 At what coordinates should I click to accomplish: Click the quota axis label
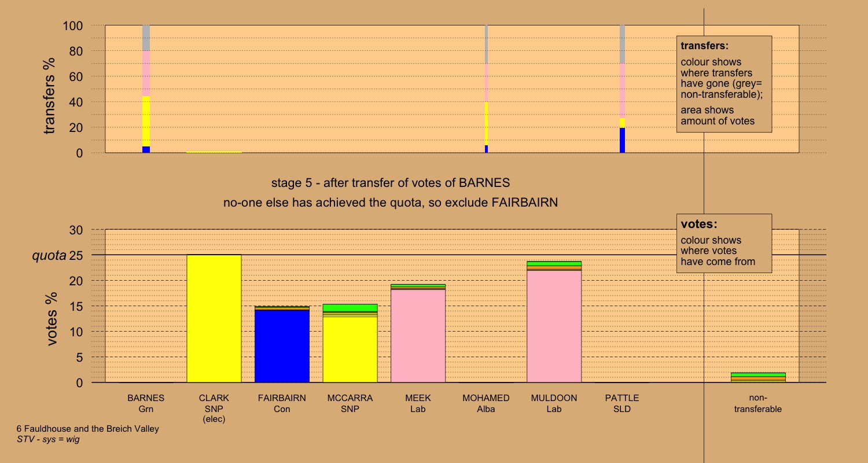49,255
